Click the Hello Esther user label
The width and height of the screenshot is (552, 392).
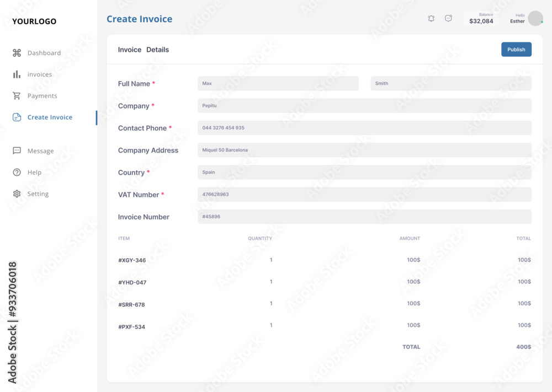coord(517,19)
